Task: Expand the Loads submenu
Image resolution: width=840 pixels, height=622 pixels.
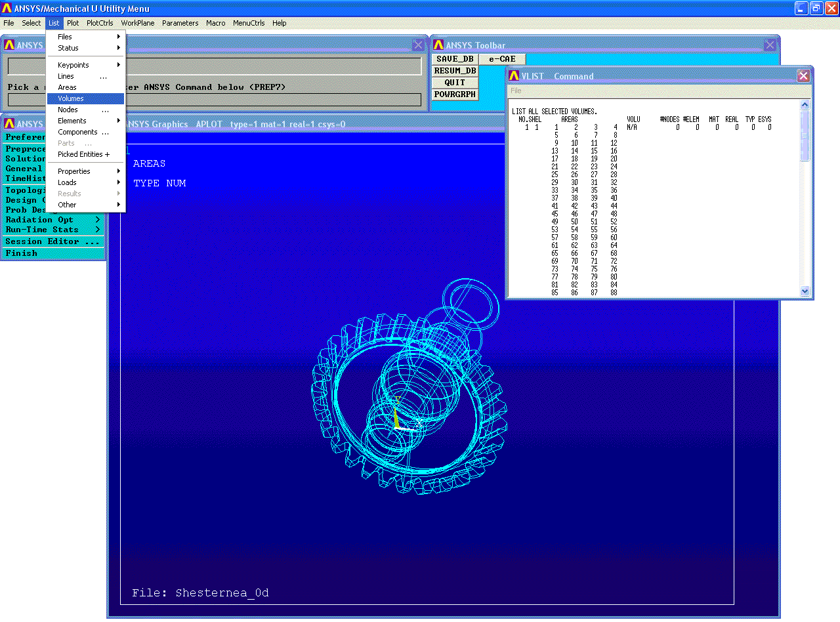Action: [x=85, y=182]
